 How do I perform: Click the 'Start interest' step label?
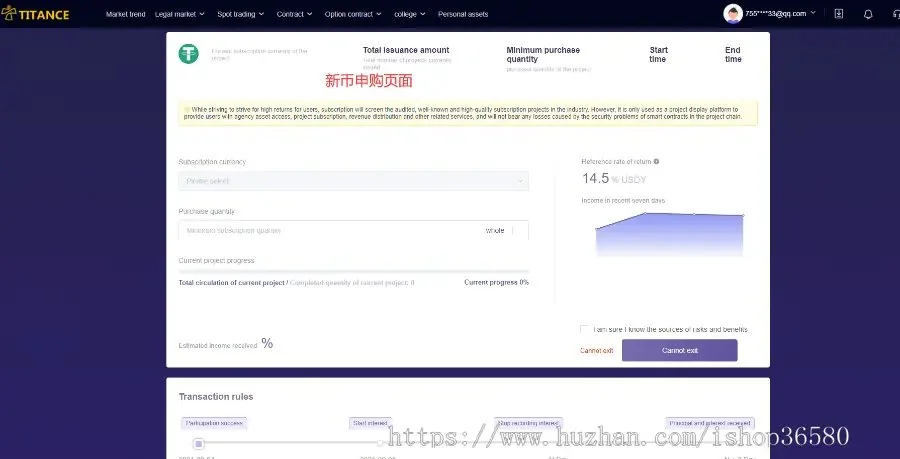click(x=370, y=423)
